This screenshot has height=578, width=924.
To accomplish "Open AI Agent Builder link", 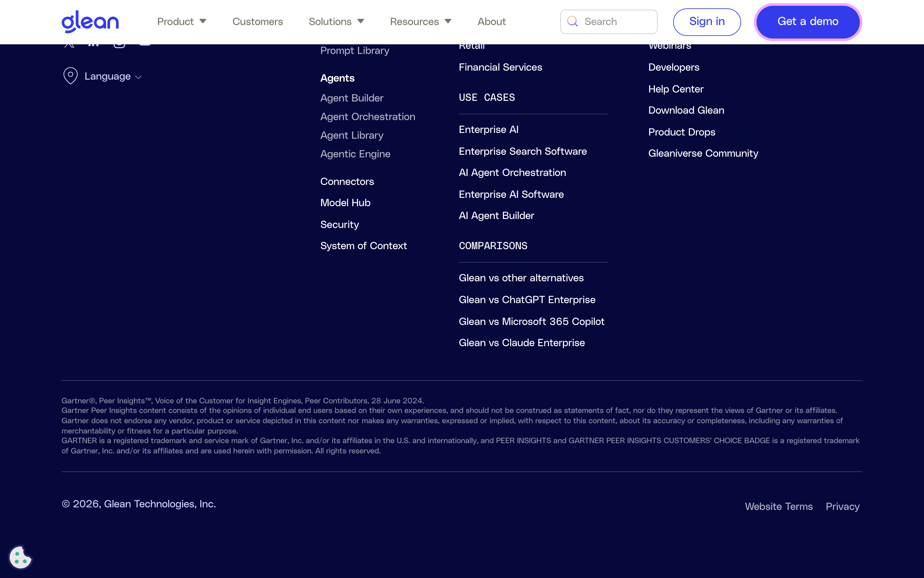I will (496, 215).
